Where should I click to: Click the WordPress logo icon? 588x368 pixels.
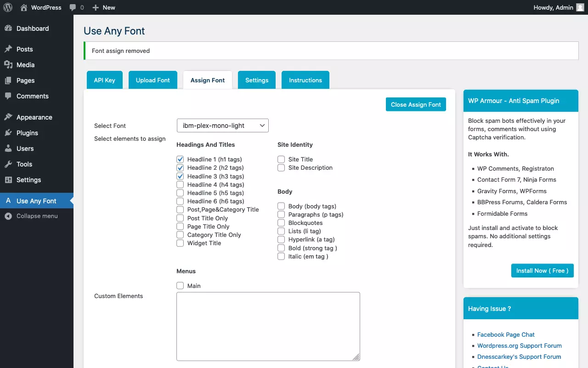click(x=8, y=7)
